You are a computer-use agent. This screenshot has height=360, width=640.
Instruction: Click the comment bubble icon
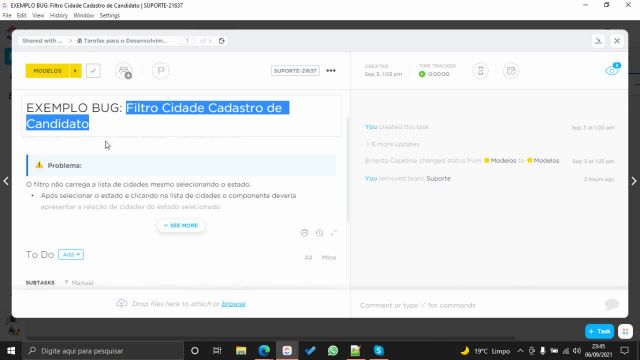point(612,304)
